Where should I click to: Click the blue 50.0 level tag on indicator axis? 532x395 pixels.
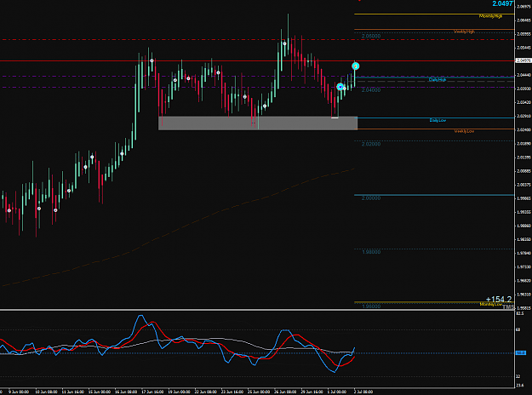click(521, 353)
